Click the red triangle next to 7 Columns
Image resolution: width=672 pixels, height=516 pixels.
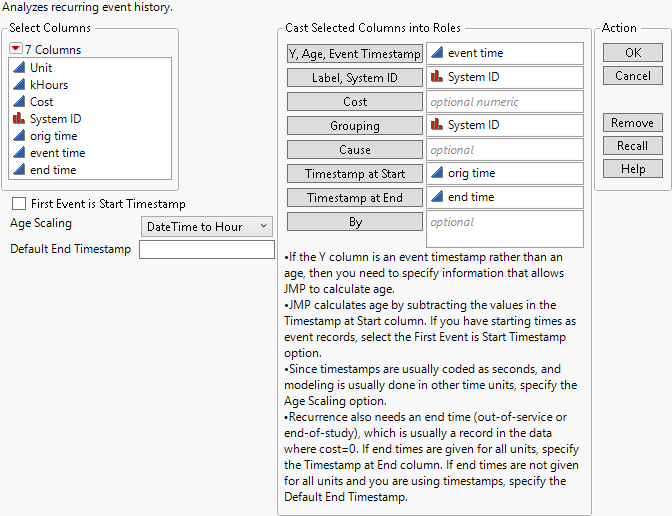17,50
